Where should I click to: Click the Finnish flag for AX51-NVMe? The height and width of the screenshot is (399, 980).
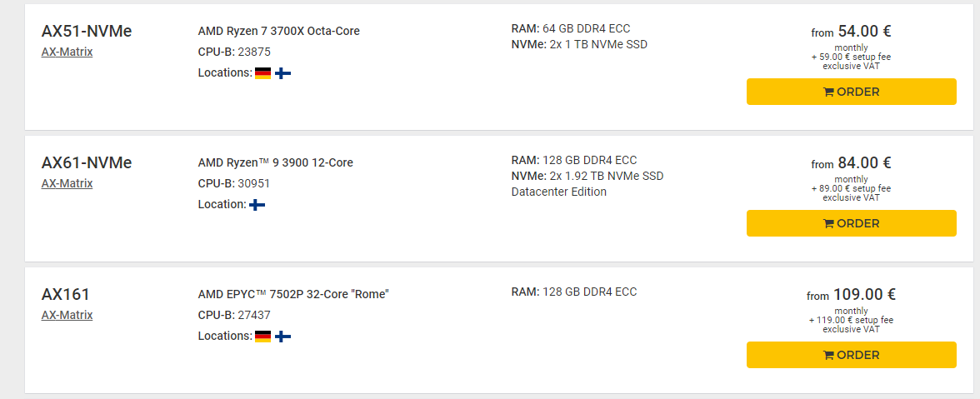click(x=283, y=73)
